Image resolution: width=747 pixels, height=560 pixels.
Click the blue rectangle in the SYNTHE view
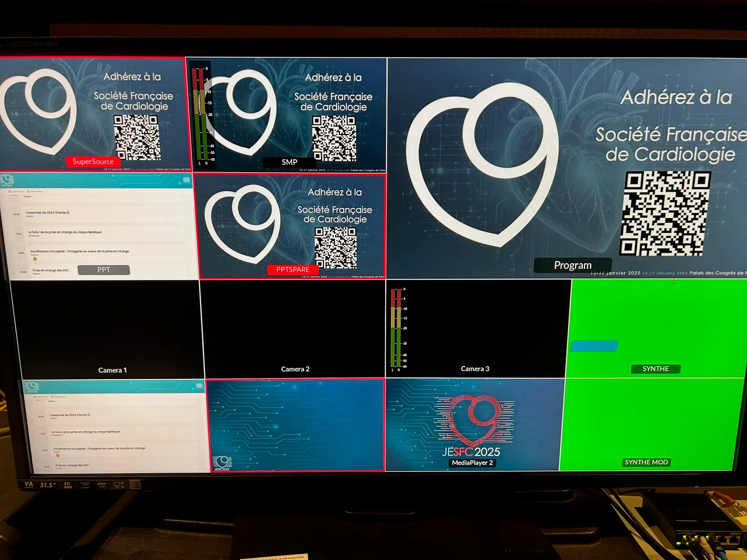(594, 346)
